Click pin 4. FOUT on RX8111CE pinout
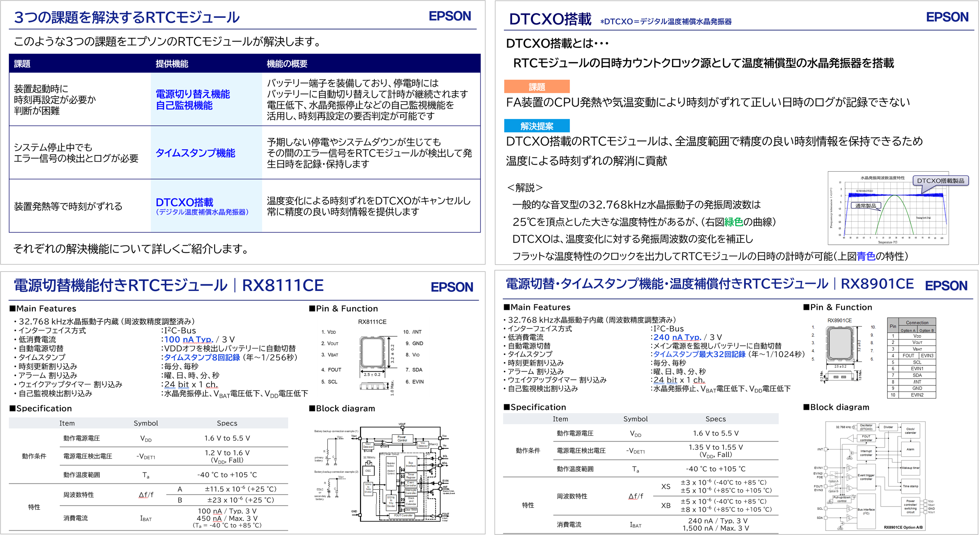This screenshot has height=535, width=980. 331,370
